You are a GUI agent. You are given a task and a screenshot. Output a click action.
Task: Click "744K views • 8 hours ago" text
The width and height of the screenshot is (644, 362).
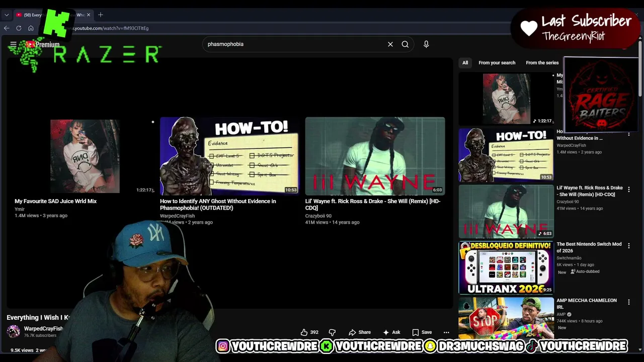pos(580,321)
